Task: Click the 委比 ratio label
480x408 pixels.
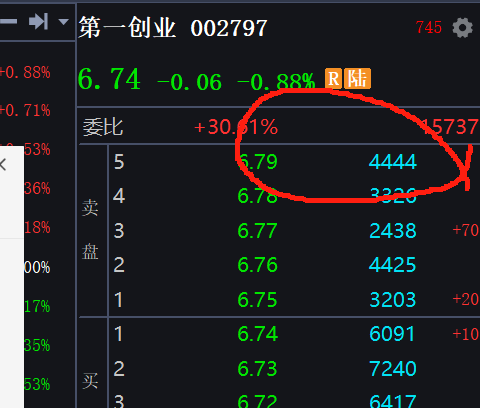Action: (103, 127)
